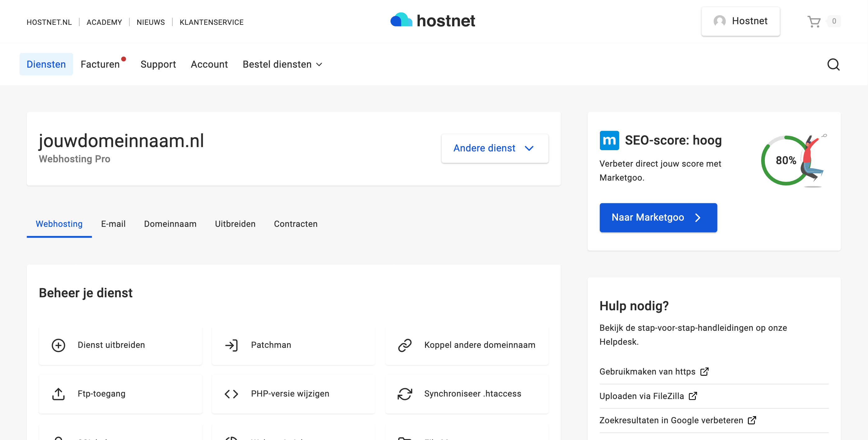Click the PHP-versie wijzigen code icon
The height and width of the screenshot is (440, 868).
click(231, 393)
